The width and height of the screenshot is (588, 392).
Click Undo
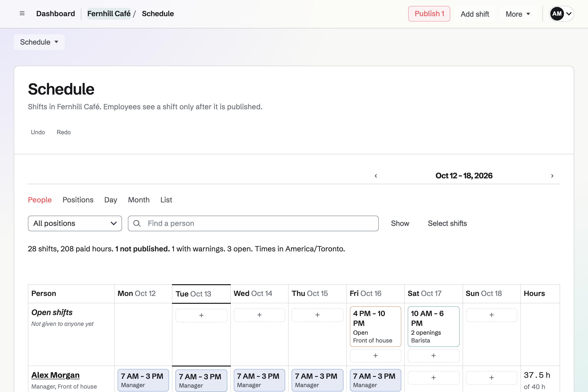pos(38,132)
